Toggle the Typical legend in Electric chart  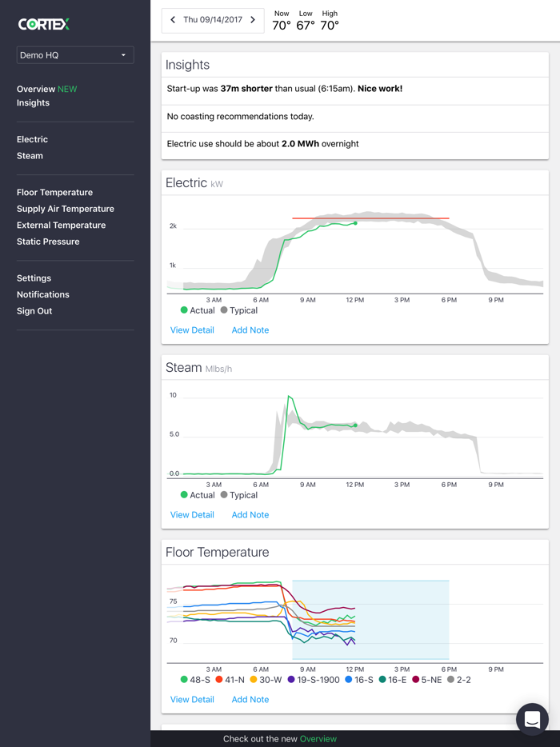[224, 310]
